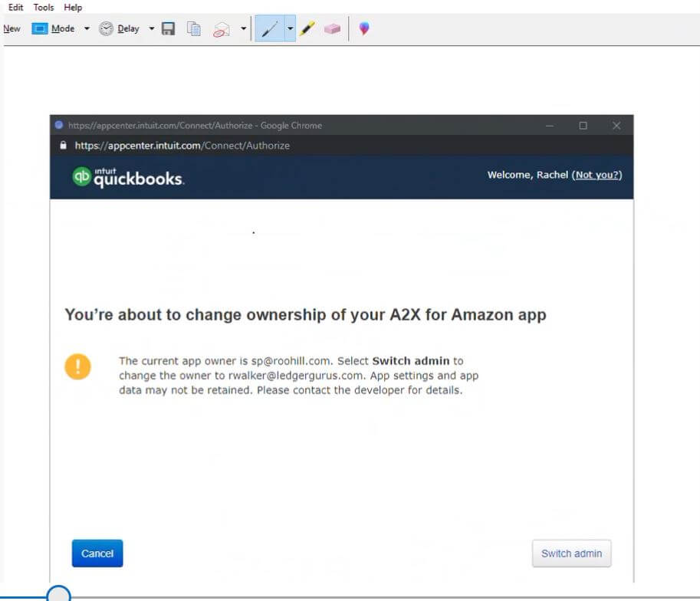This screenshot has height=601, width=700.
Task: Click the Mode rectangle icon
Action: (x=39, y=28)
